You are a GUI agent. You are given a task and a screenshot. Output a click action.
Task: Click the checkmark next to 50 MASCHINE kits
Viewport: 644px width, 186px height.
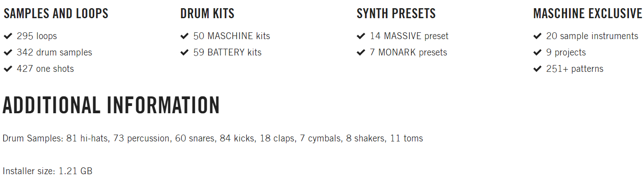tap(184, 36)
